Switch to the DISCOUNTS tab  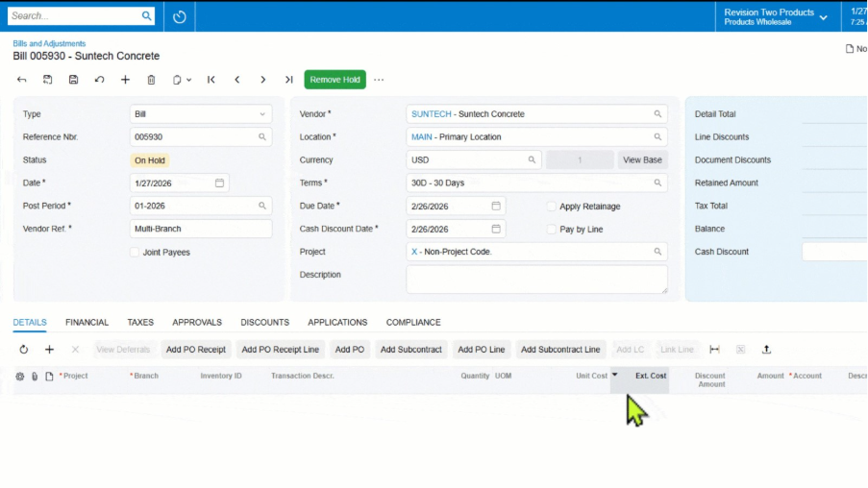point(264,323)
